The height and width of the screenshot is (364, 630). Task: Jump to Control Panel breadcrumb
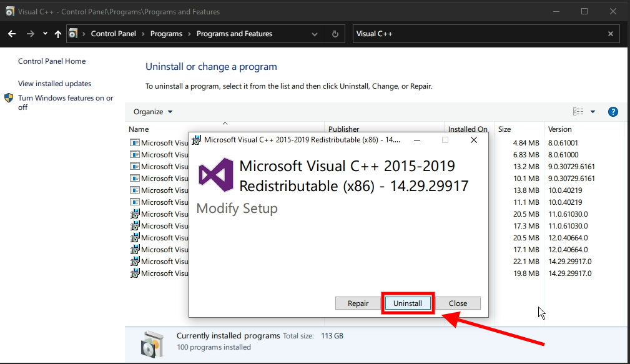[x=113, y=34]
